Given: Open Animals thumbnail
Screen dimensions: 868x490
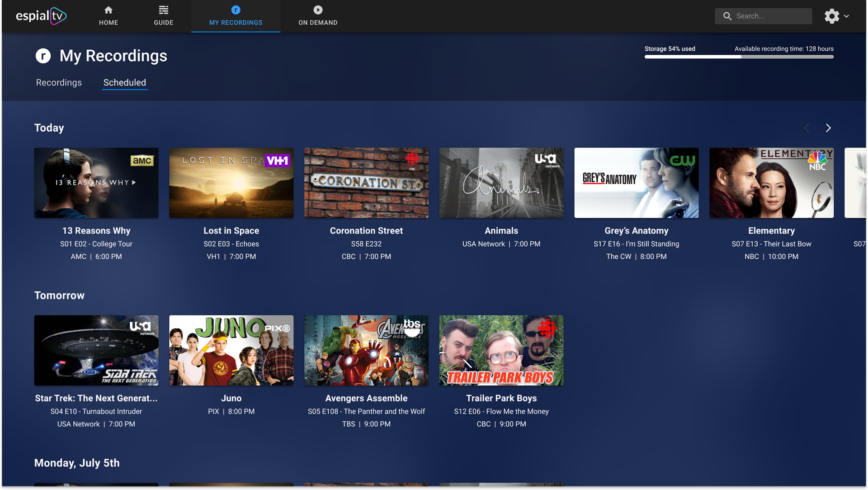Looking at the screenshot, I should 501,183.
